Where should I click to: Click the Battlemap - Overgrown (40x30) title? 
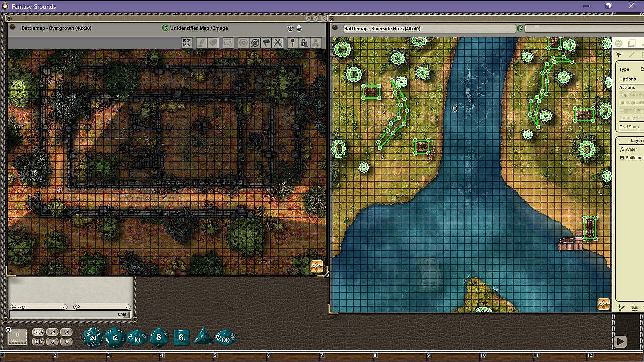(56, 28)
